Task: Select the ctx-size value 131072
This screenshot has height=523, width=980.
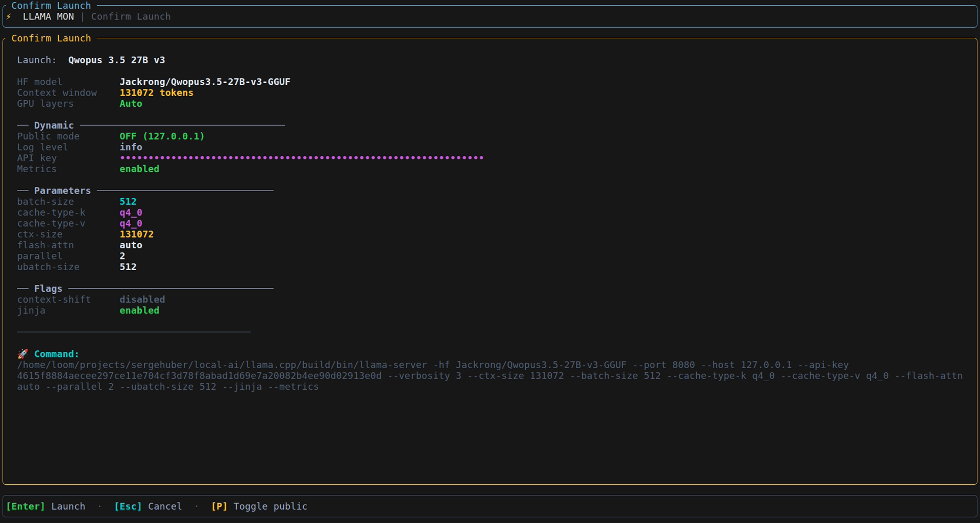Action: [x=136, y=234]
